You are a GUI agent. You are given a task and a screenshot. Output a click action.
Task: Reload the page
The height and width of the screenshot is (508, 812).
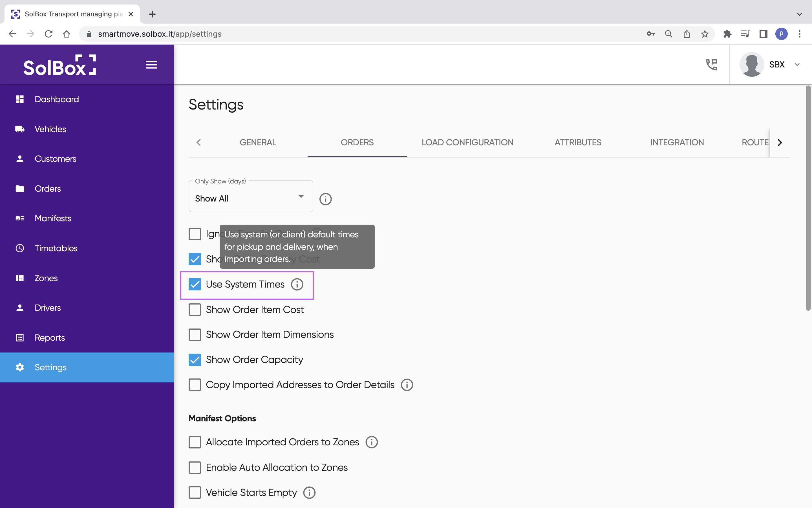[x=49, y=34]
